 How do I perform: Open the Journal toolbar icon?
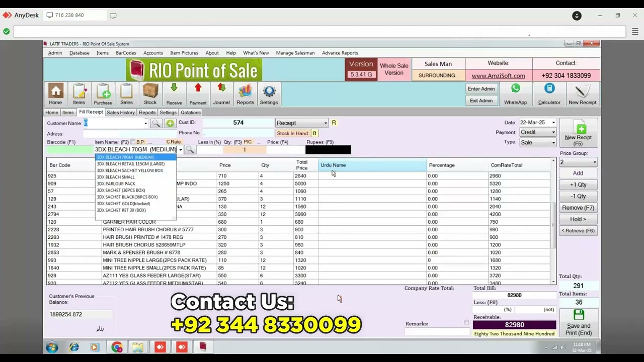coord(221,94)
